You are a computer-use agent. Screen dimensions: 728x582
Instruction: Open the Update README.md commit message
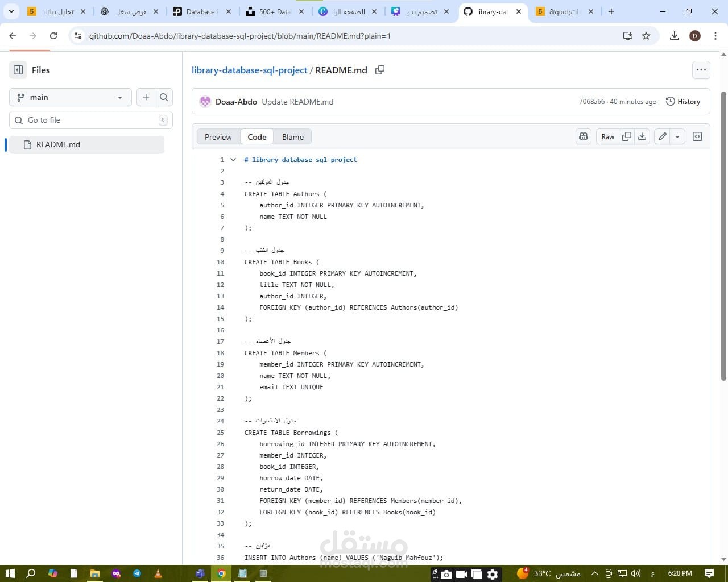click(x=297, y=102)
